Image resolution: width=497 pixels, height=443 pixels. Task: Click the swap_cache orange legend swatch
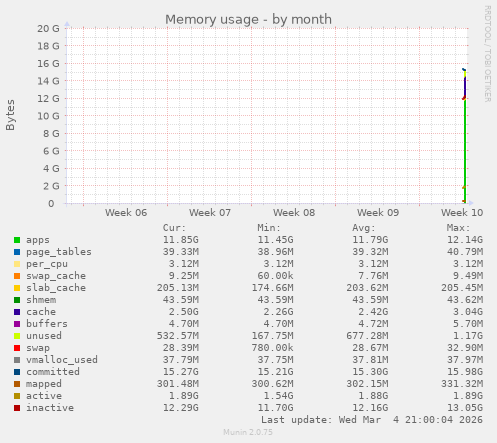pyautogui.click(x=17, y=276)
